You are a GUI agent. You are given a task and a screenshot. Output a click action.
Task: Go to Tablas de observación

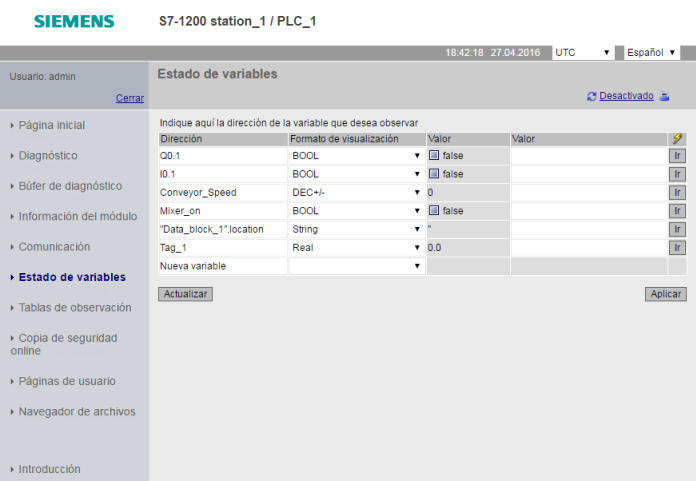[75, 308]
